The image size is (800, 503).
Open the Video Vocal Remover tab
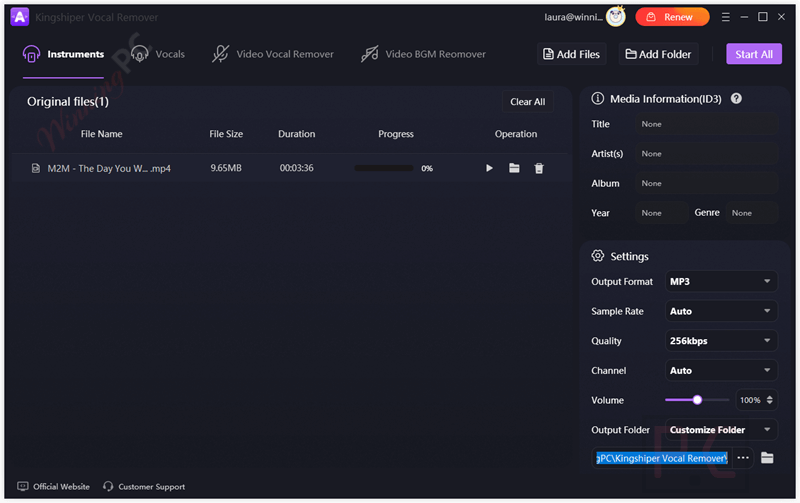(x=272, y=54)
